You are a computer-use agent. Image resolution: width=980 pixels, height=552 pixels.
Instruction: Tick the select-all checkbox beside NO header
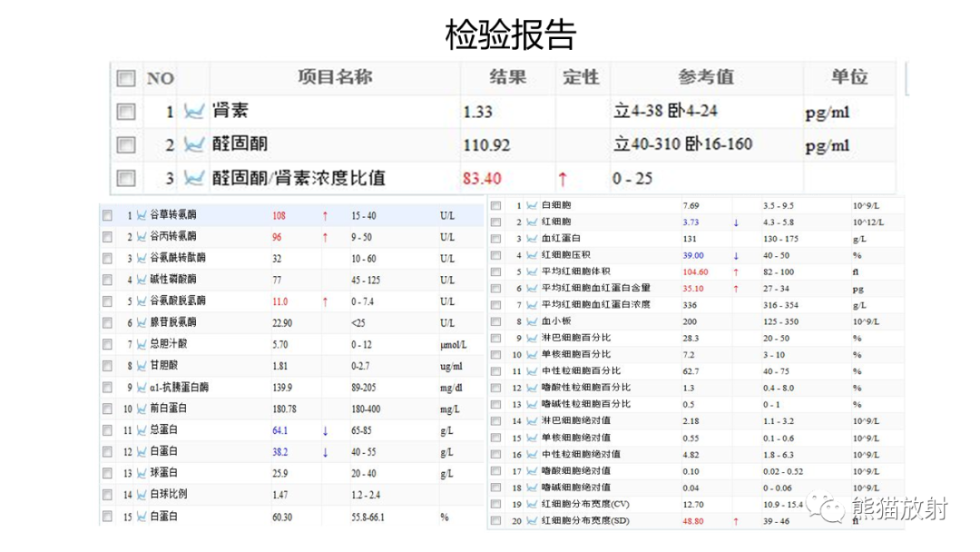pyautogui.click(x=125, y=78)
